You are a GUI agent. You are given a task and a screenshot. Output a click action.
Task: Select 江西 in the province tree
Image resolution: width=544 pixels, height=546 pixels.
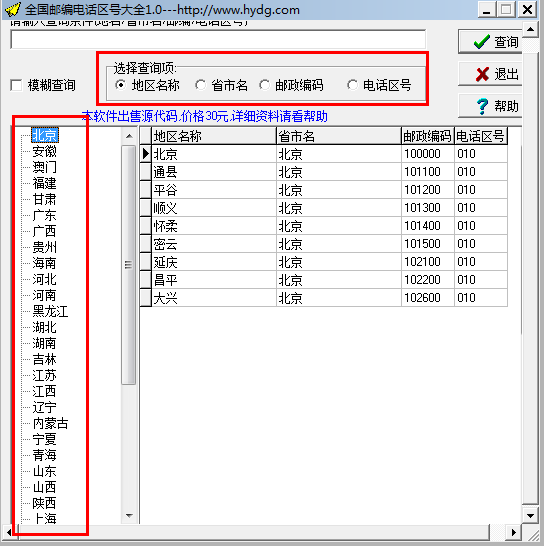[44, 391]
